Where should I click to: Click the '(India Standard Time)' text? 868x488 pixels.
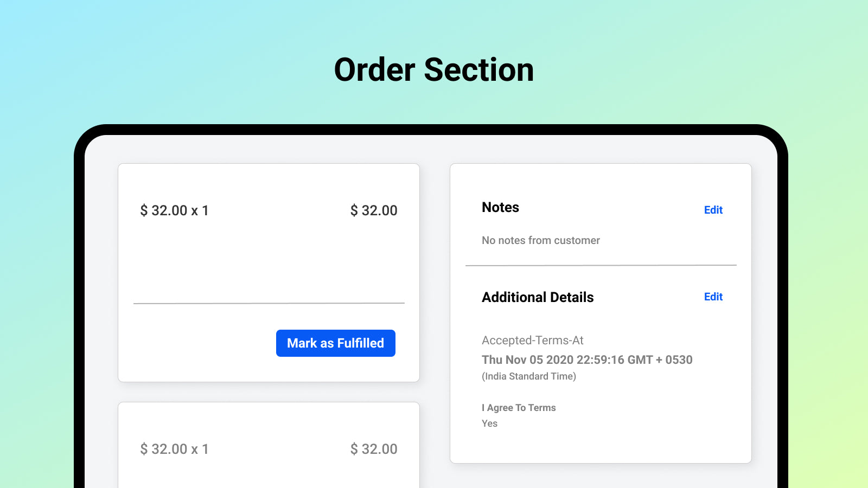(528, 376)
